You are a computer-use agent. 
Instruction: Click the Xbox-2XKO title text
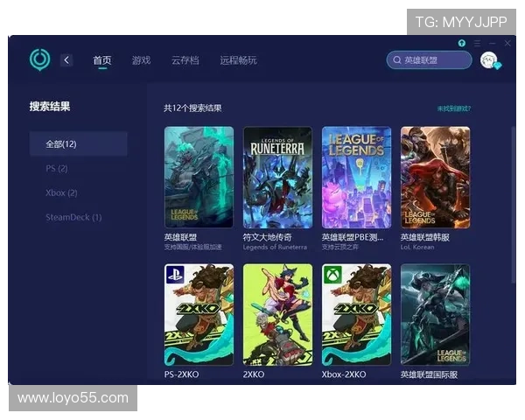pyautogui.click(x=344, y=374)
